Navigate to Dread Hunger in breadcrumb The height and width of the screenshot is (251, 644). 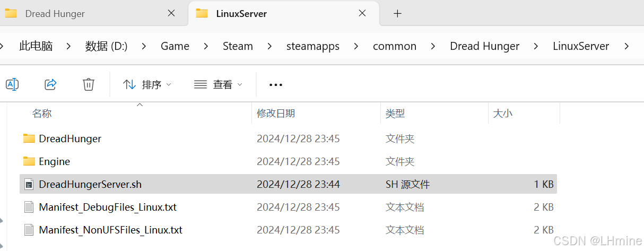point(484,46)
